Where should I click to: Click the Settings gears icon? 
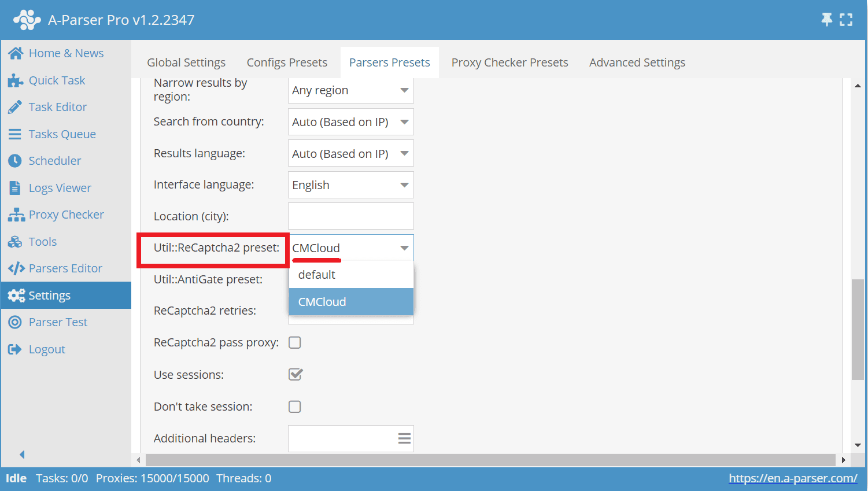tap(16, 296)
